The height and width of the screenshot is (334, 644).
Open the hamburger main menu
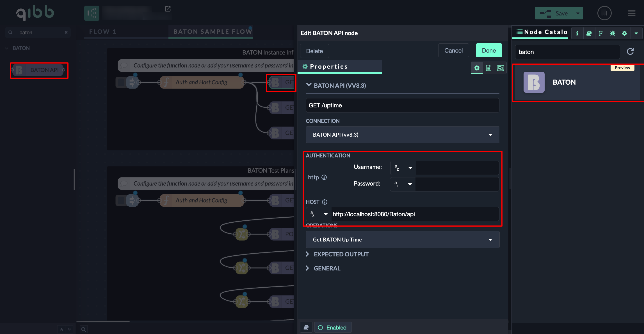[x=632, y=13]
